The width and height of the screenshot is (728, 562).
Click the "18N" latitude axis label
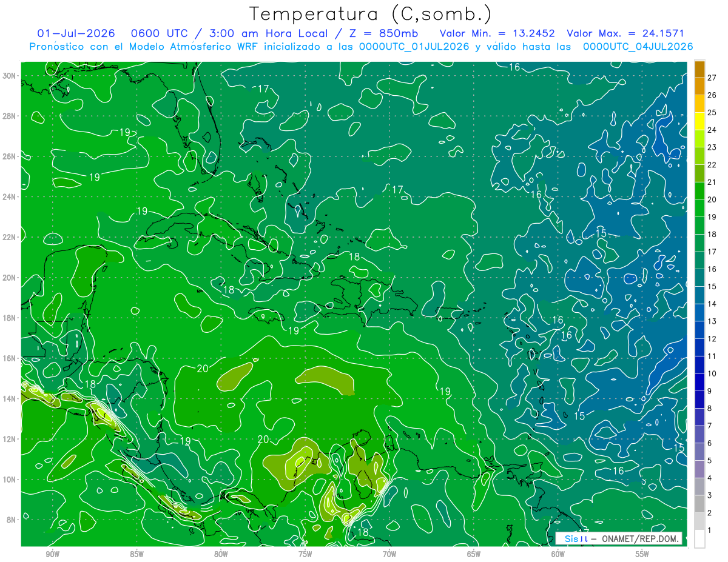(10, 318)
